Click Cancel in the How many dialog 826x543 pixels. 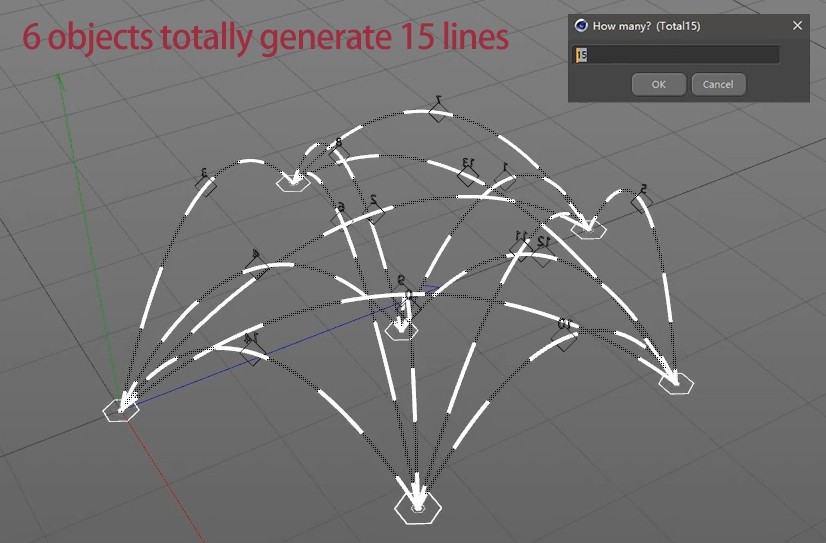tap(718, 84)
